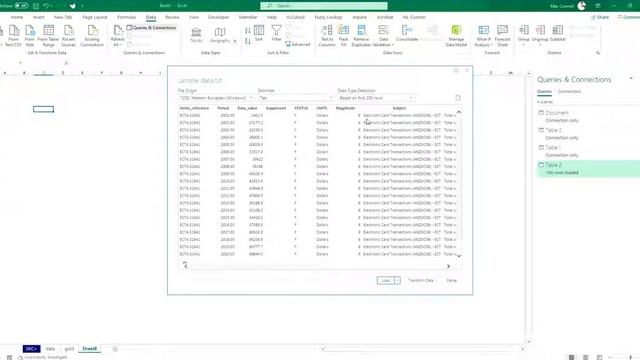This screenshot has width=640, height=360.
Task: Click the Refresh All icon
Action: (118, 36)
